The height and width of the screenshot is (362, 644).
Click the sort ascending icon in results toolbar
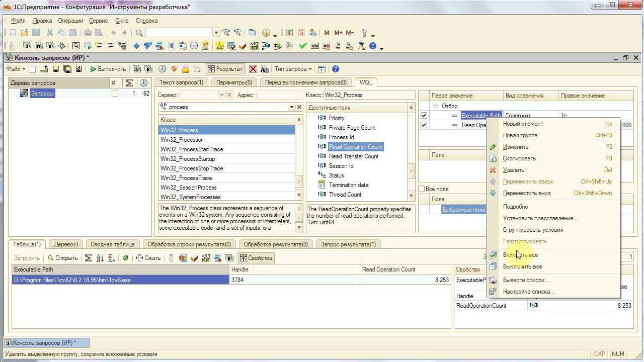click(100, 258)
